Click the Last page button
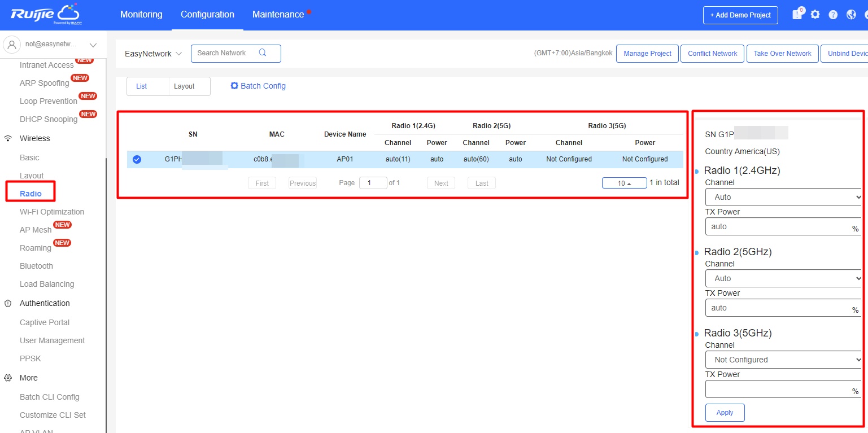Image resolution: width=868 pixels, height=433 pixels. [482, 183]
